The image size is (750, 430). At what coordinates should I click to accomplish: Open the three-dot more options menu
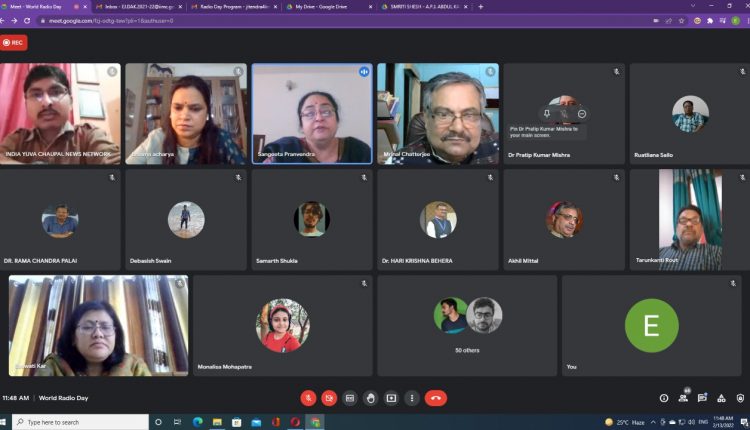(x=411, y=398)
